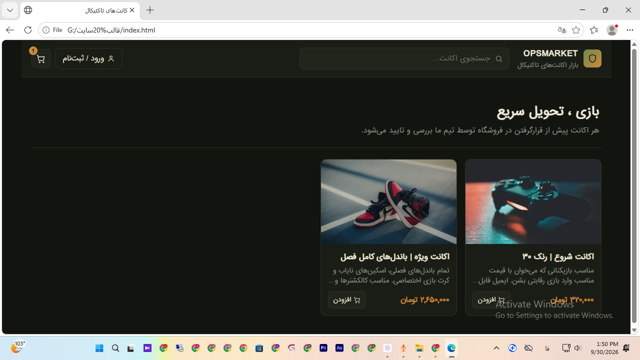Go back with the browser back arrow
640x360 pixels.
point(10,30)
